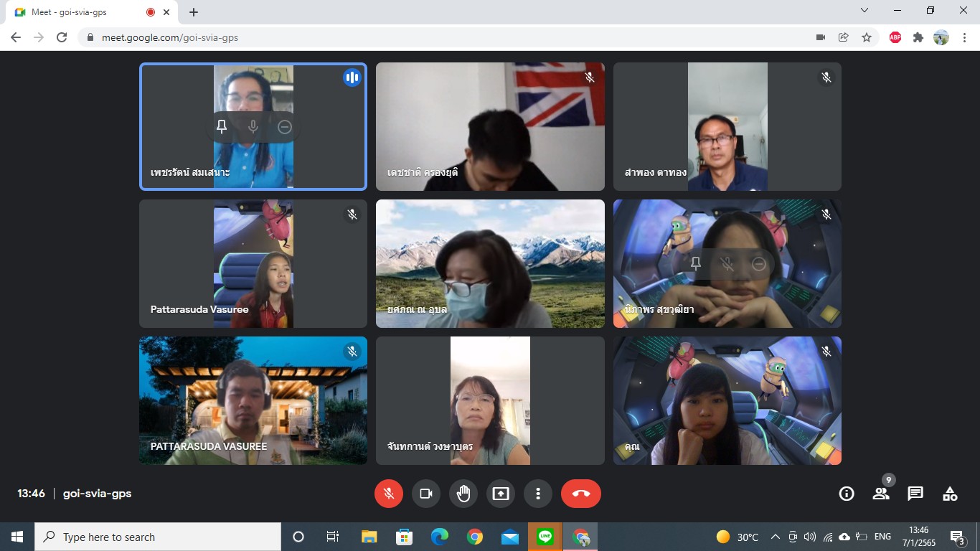Image resolution: width=980 pixels, height=551 pixels.
Task: Show hidden system tray icons
Action: (776, 537)
